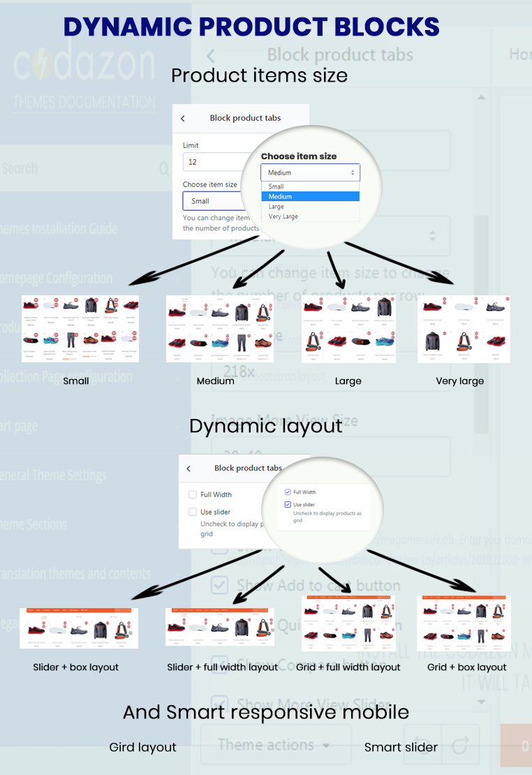Click 'Very large' caption under thumbnail
Screen dimensions: 532x775
(x=460, y=381)
